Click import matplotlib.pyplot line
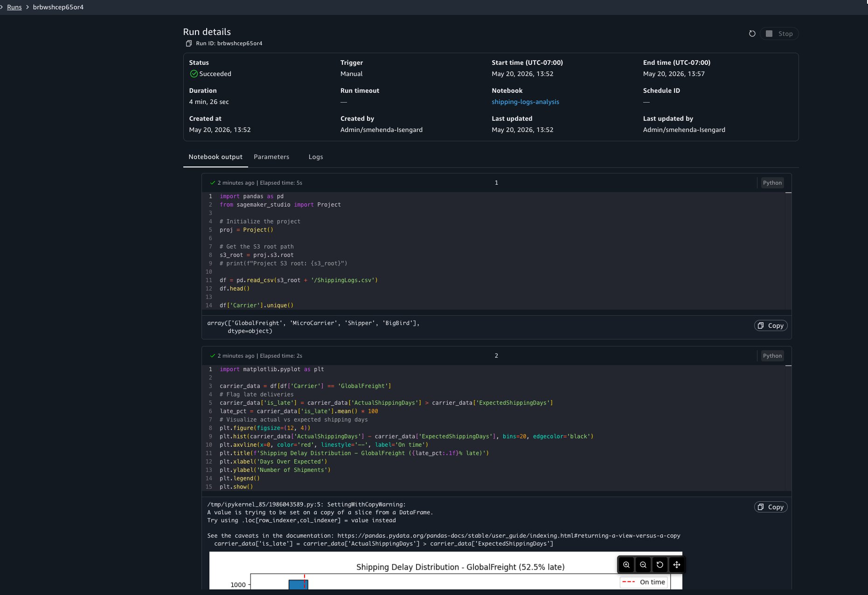Image resolution: width=868 pixels, height=595 pixels. 271,369
